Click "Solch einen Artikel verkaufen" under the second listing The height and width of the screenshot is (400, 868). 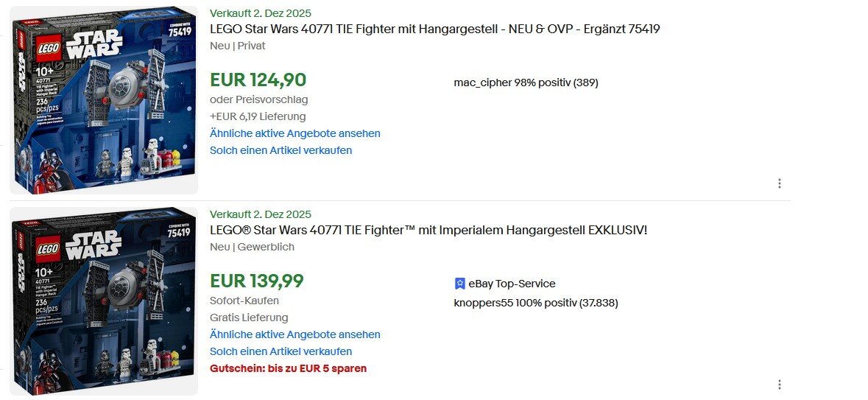(x=280, y=351)
